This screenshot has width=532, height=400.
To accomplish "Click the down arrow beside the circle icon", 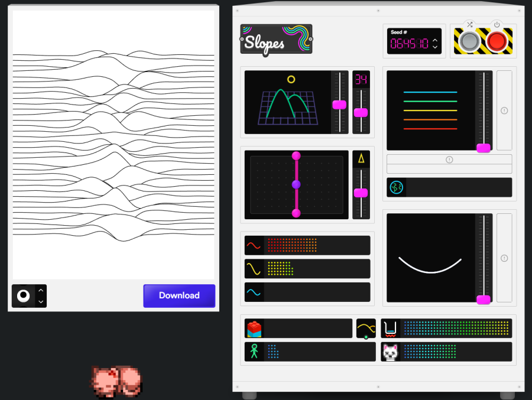I will pyautogui.click(x=41, y=301).
